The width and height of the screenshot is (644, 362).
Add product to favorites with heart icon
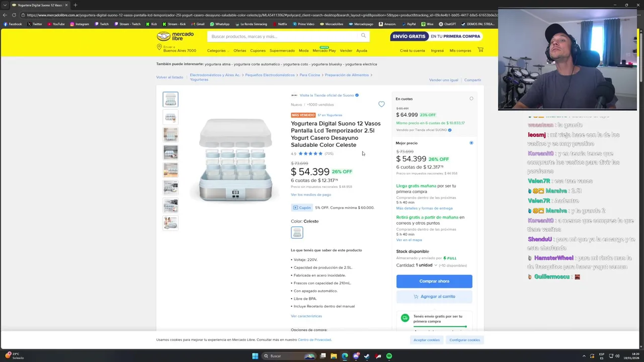click(x=381, y=104)
